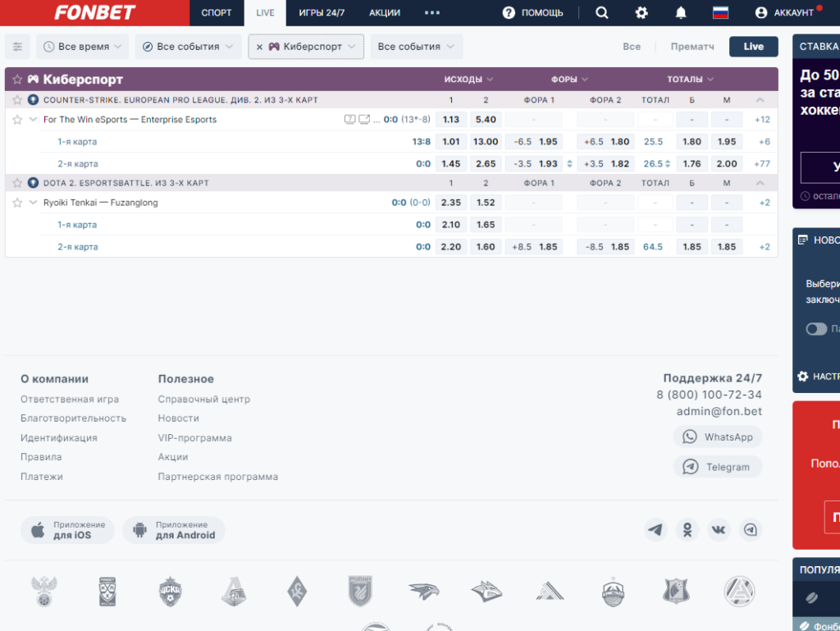The height and width of the screenshot is (631, 840).
Task: Change total stepper at 26.5
Action: coord(668,164)
